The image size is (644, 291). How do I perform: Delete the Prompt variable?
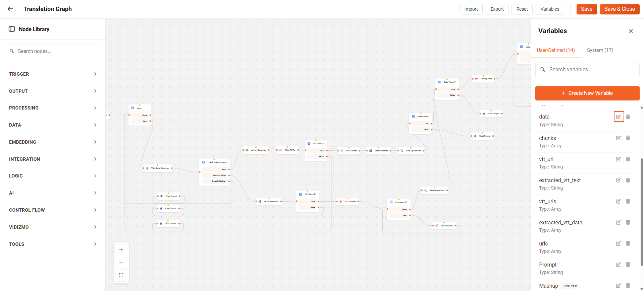(628, 265)
